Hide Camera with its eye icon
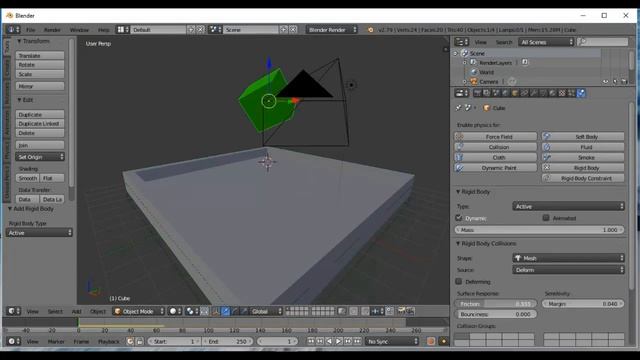This screenshot has width=640, height=360. (x=605, y=82)
